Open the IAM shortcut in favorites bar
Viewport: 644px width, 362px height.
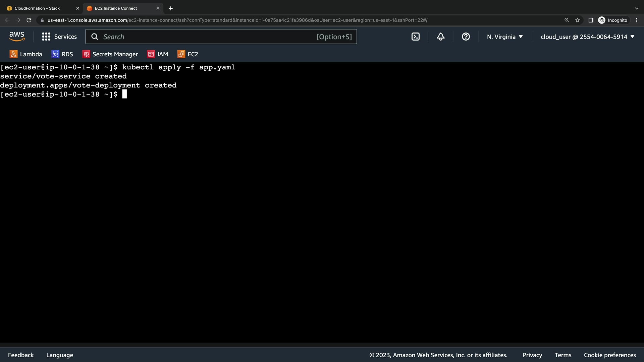(158, 54)
